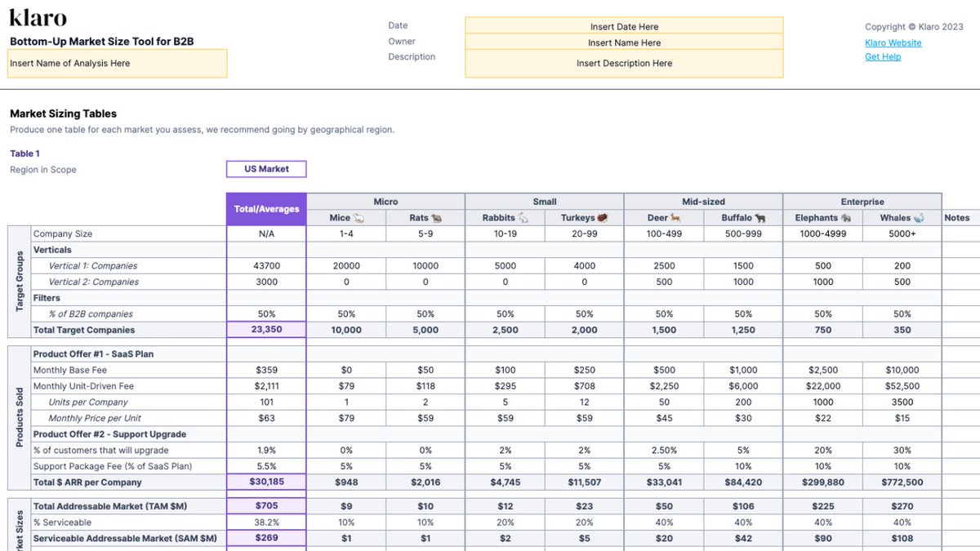Click the Mid-sized segment header
This screenshot has height=551, width=980.
(703, 202)
